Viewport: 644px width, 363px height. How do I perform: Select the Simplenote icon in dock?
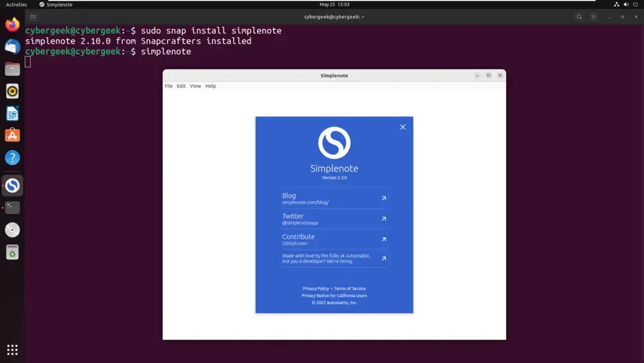[12, 186]
